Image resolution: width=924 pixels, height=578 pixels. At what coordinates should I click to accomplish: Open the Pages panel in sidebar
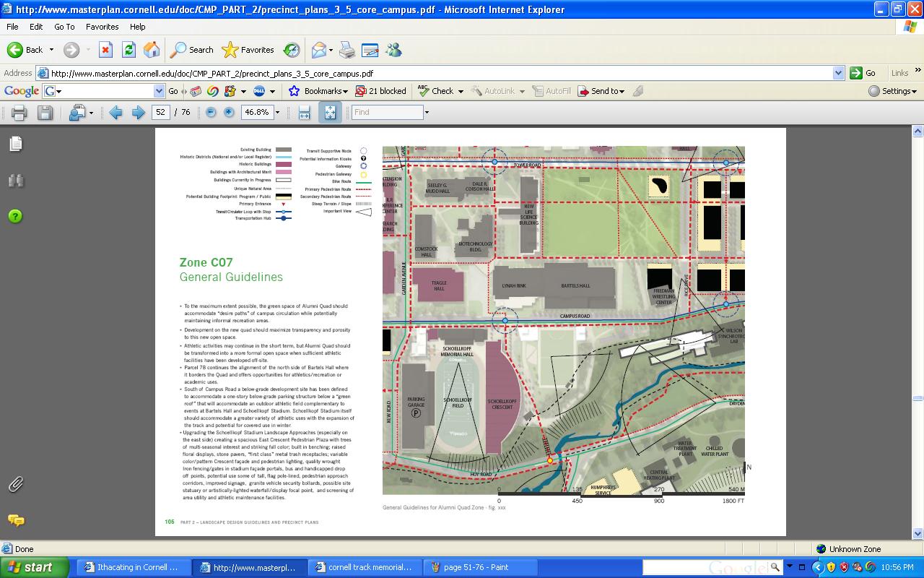point(16,144)
